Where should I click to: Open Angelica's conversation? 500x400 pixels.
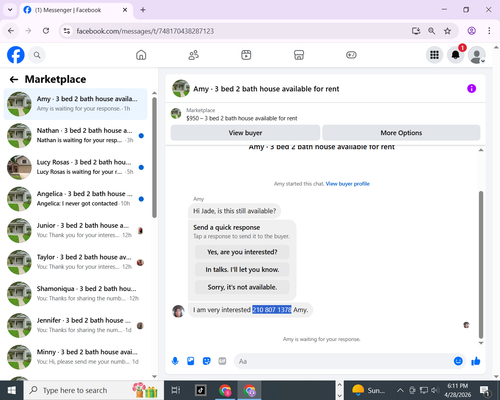[x=75, y=199]
